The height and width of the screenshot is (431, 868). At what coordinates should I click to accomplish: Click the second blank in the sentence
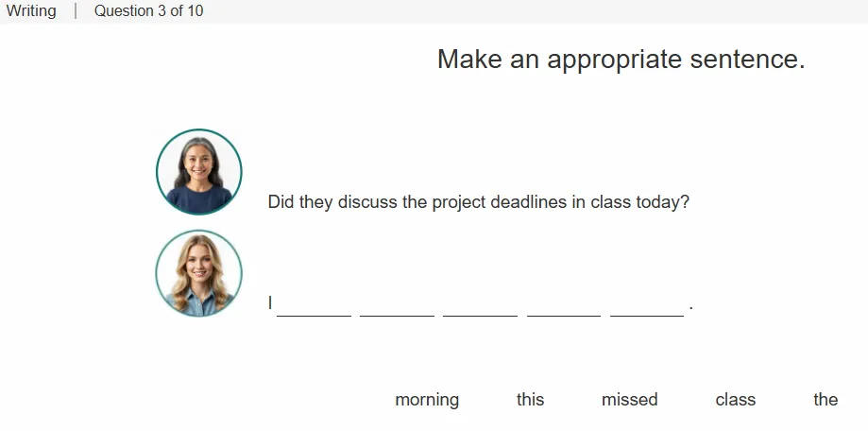[397, 305]
